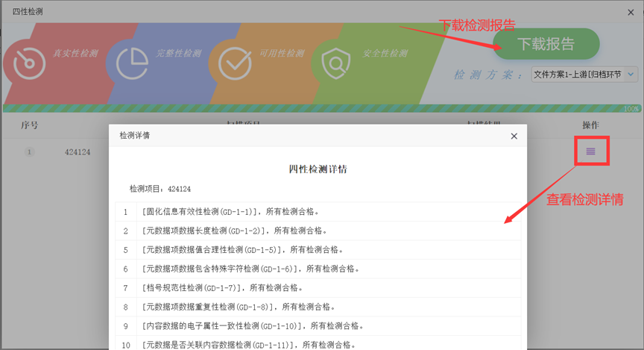The width and height of the screenshot is (644, 350).
Task: Click the 安全性检测 label
Action: (385, 54)
